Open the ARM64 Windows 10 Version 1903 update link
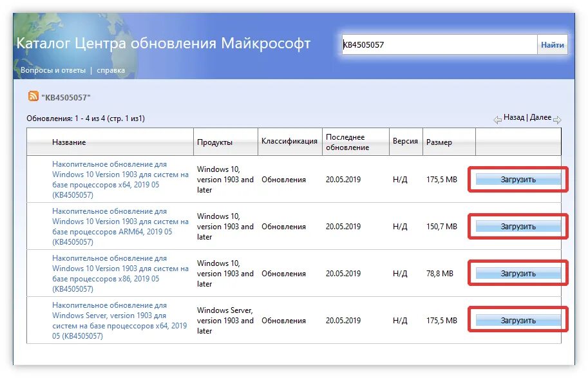Viewport: 588px width, 378px height. click(120, 226)
